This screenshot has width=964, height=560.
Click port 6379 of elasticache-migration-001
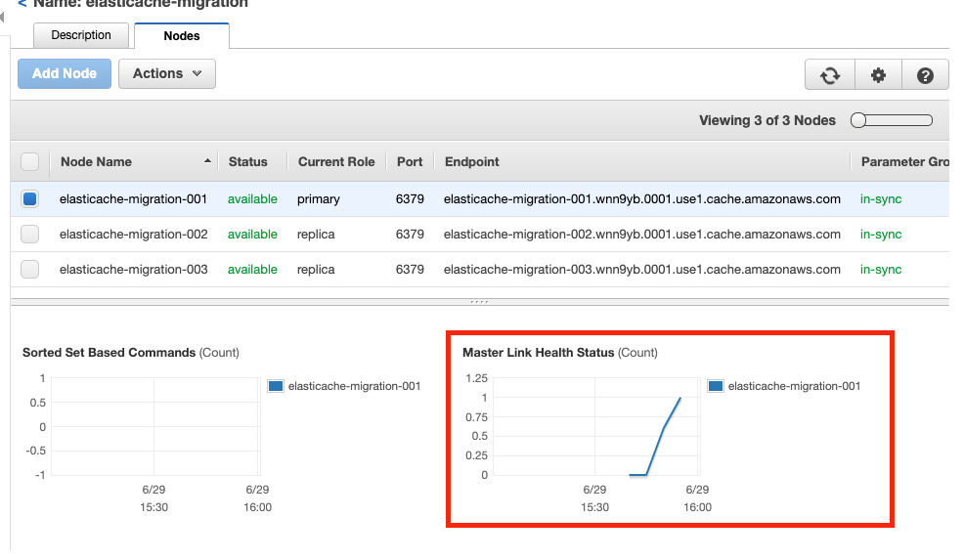click(x=410, y=199)
